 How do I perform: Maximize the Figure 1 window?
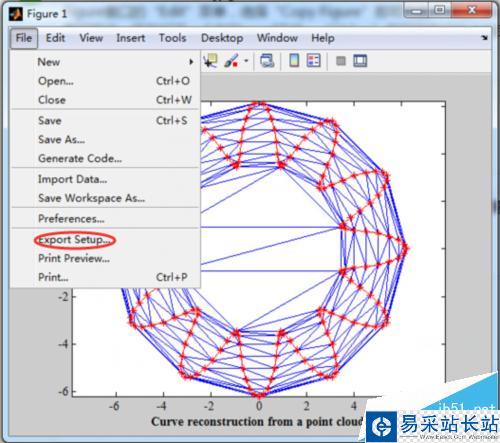coord(439,11)
